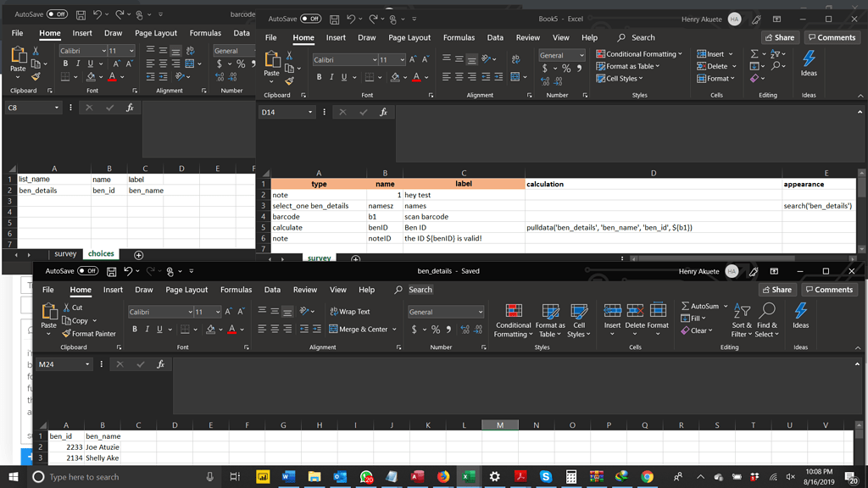Switch to the survey sheet tab in barcode
The height and width of the screenshot is (488, 868).
tap(65, 254)
